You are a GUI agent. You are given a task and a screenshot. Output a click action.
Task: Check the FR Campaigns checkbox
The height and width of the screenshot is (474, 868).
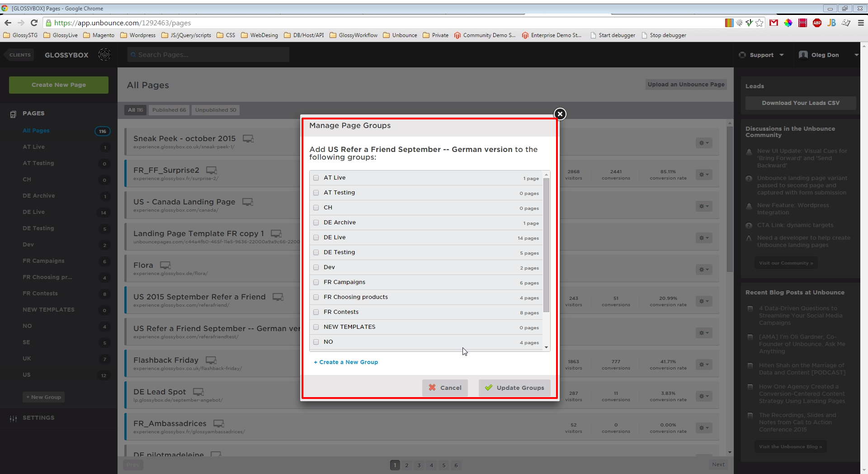pos(316,282)
